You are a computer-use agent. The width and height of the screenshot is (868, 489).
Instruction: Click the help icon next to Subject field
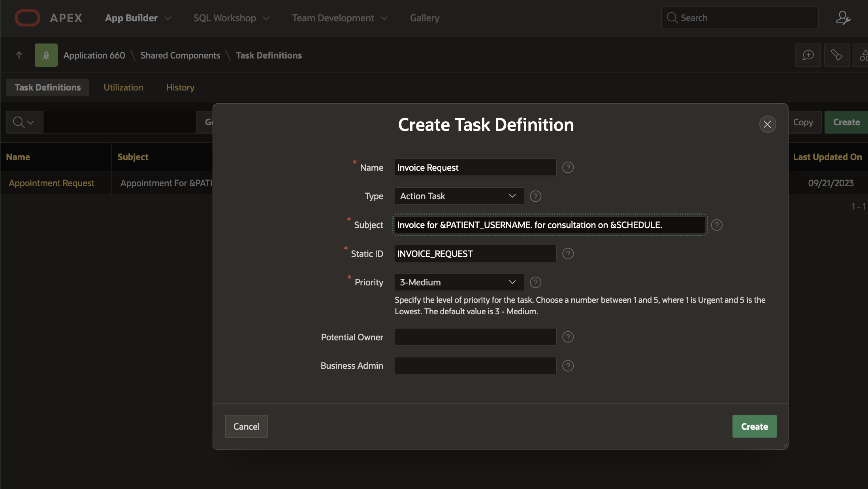point(716,225)
